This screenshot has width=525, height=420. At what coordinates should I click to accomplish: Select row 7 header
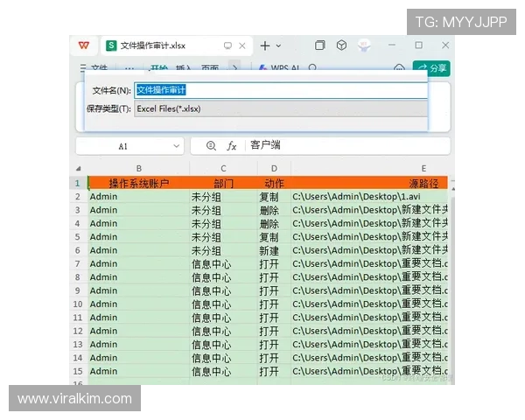(x=78, y=264)
